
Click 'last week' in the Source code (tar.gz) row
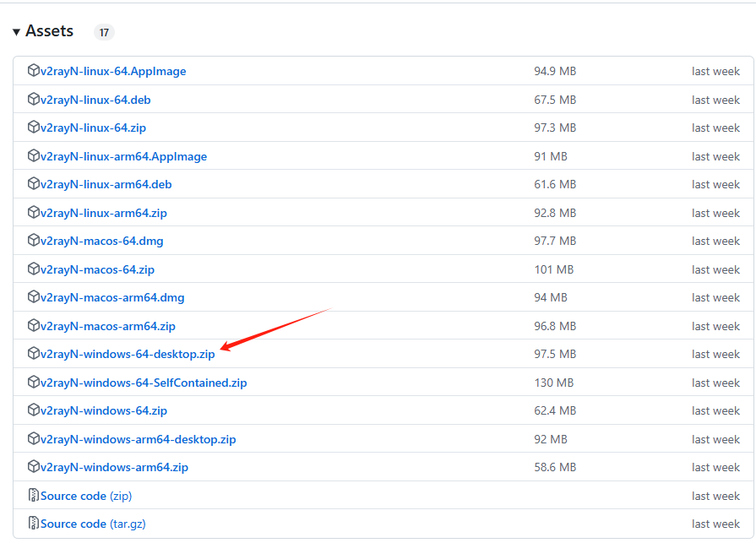(715, 524)
